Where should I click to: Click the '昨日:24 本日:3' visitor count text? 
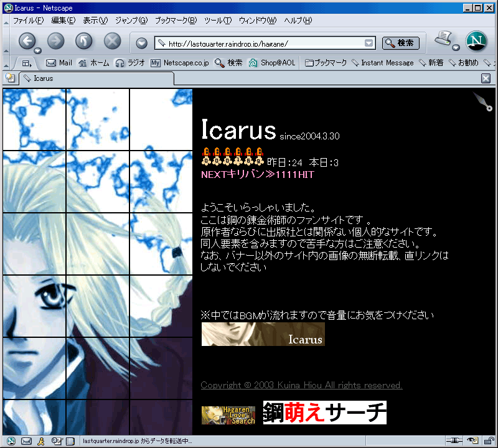[303, 162]
